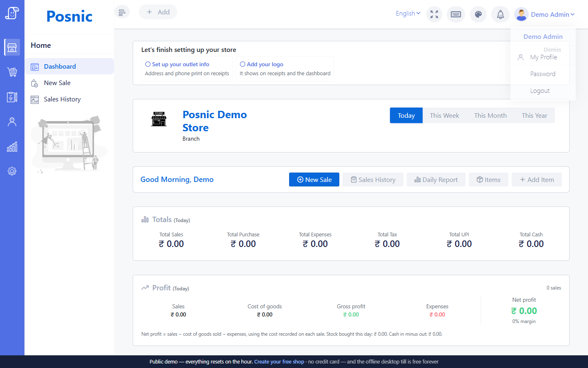Switch to This Year tab
This screenshot has height=368, width=588.
click(534, 115)
